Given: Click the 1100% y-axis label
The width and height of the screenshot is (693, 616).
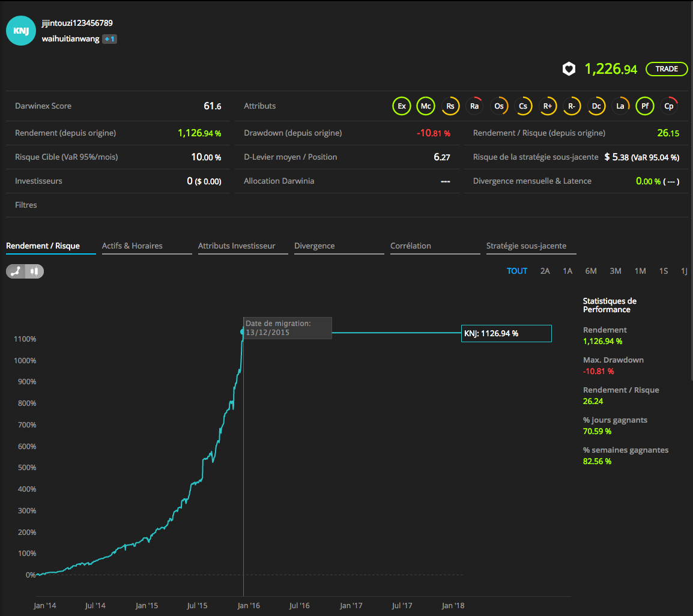Looking at the screenshot, I should click(x=25, y=339).
